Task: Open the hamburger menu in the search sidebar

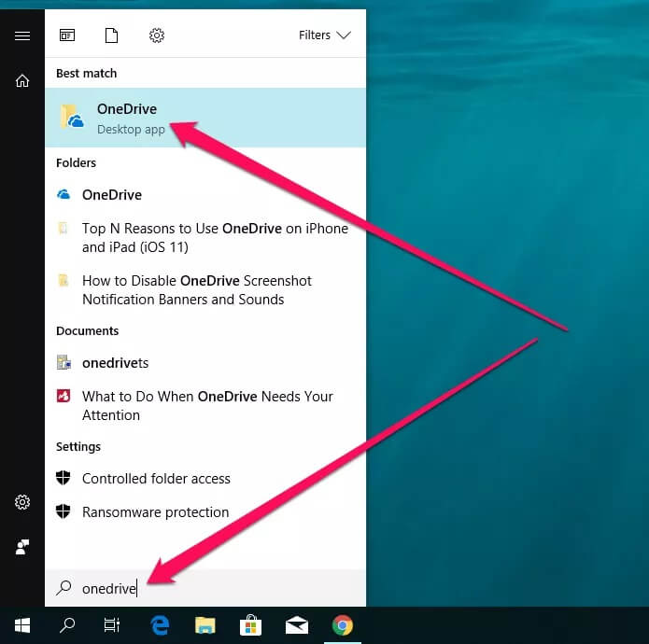Action: pos(22,36)
